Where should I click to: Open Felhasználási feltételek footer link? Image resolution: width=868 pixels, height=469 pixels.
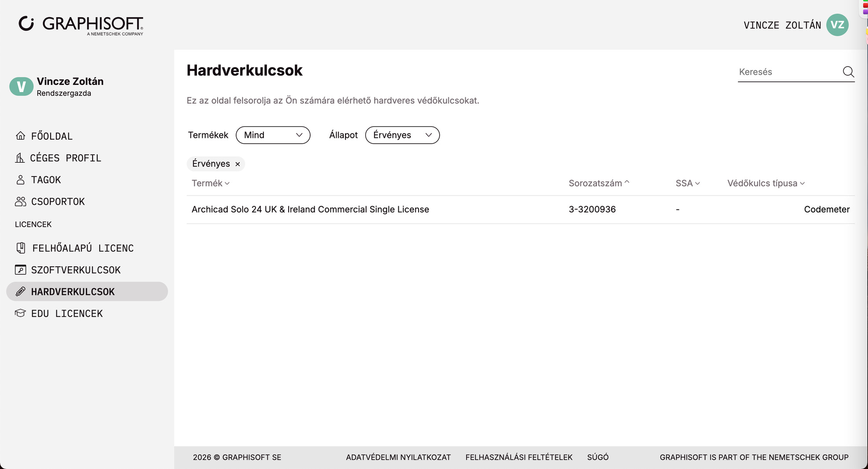tap(519, 457)
